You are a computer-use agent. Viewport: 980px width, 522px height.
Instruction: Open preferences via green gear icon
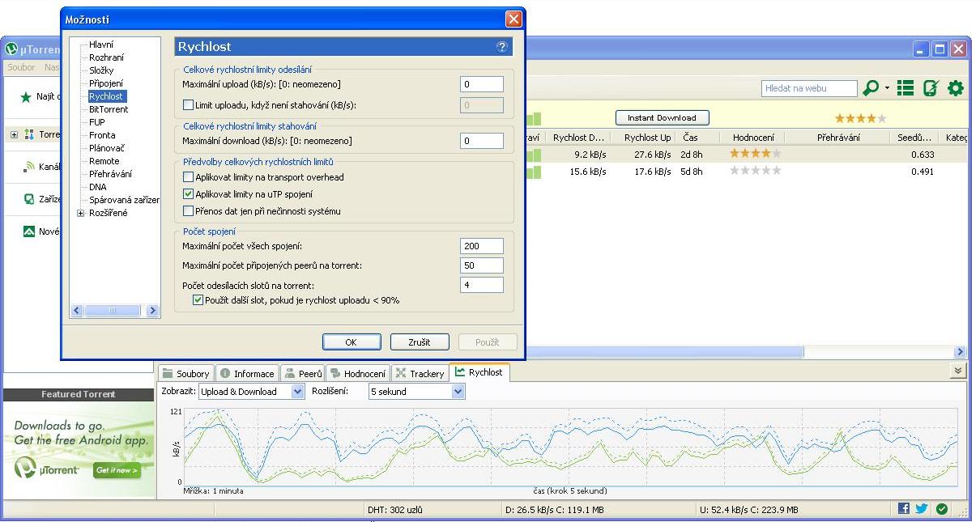coord(956,87)
